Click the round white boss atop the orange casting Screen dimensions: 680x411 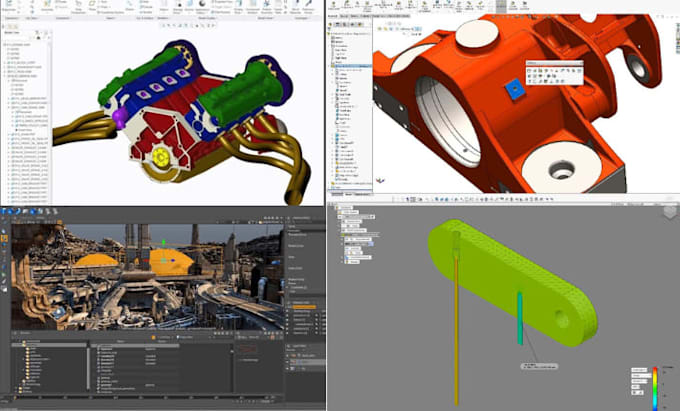(x=476, y=34)
